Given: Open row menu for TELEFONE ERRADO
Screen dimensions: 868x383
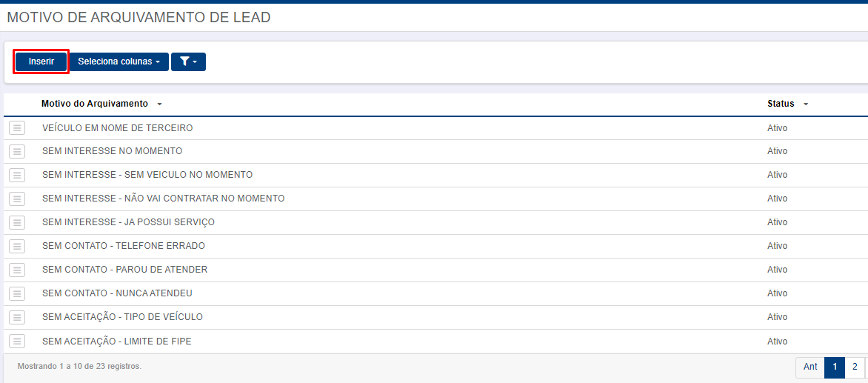Looking at the screenshot, I should (x=17, y=246).
